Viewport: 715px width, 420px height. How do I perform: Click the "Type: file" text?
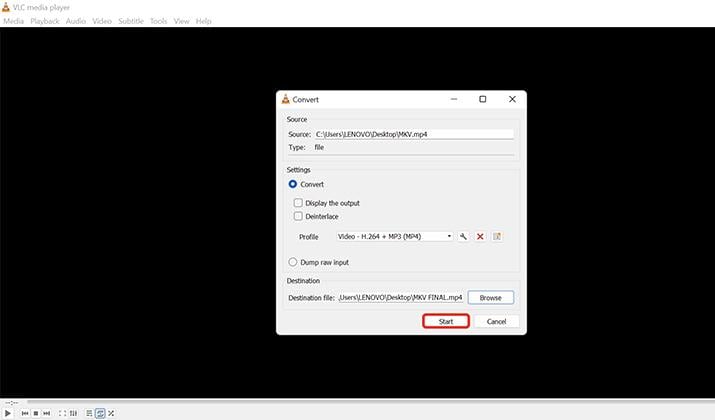[x=306, y=147]
